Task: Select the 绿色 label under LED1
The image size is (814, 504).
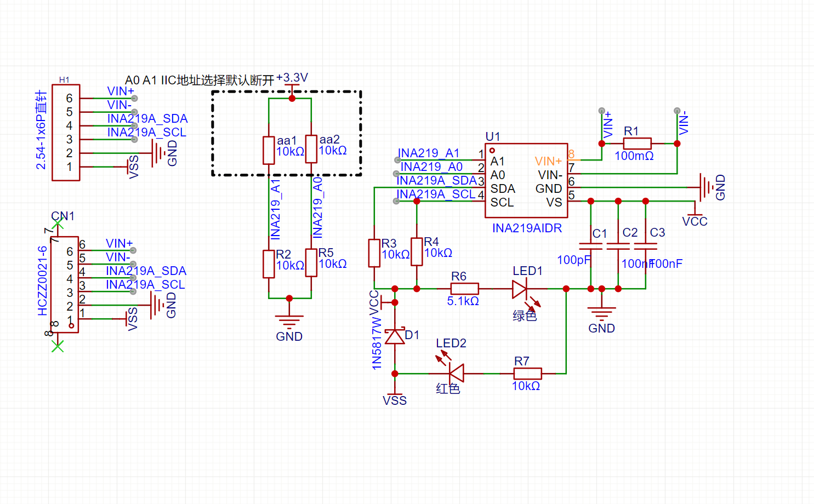Action: pyautogui.click(x=525, y=316)
